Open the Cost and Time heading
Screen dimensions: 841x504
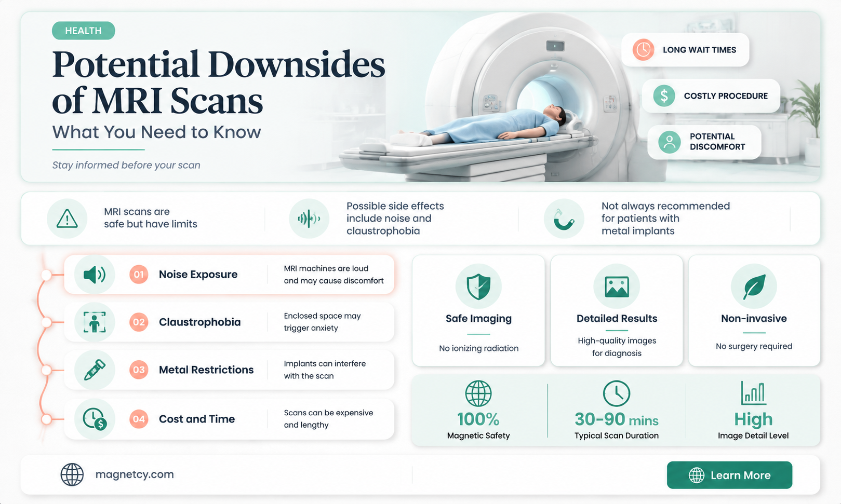197,419
